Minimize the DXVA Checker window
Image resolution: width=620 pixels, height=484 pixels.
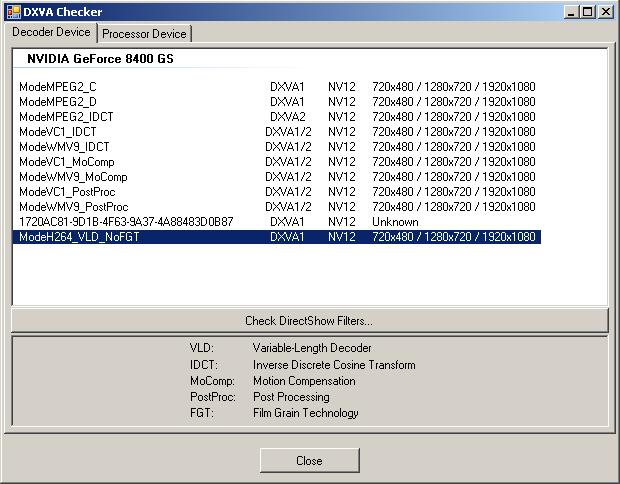coord(570,12)
